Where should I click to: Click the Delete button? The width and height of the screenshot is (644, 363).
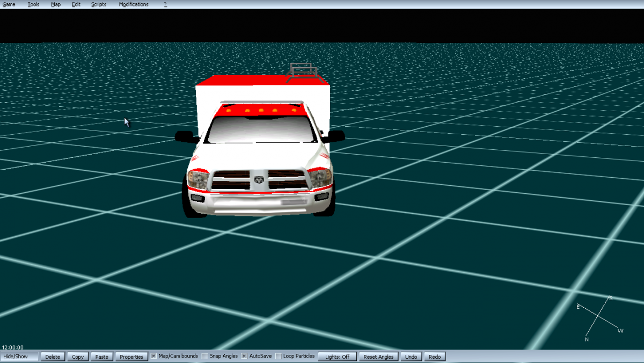(x=53, y=357)
